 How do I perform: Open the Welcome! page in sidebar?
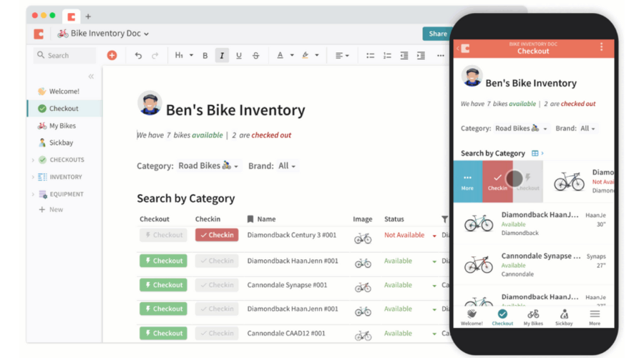pos(64,91)
